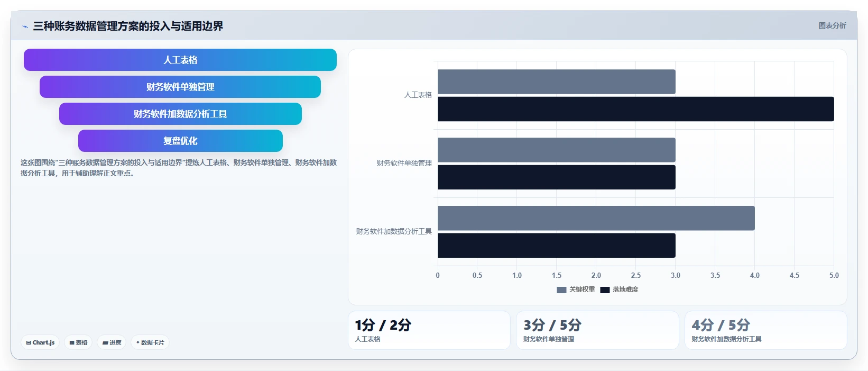Viewport: 868px width, 371px height.
Task: Select the 复盘优化 funnel bar
Action: [x=180, y=141]
